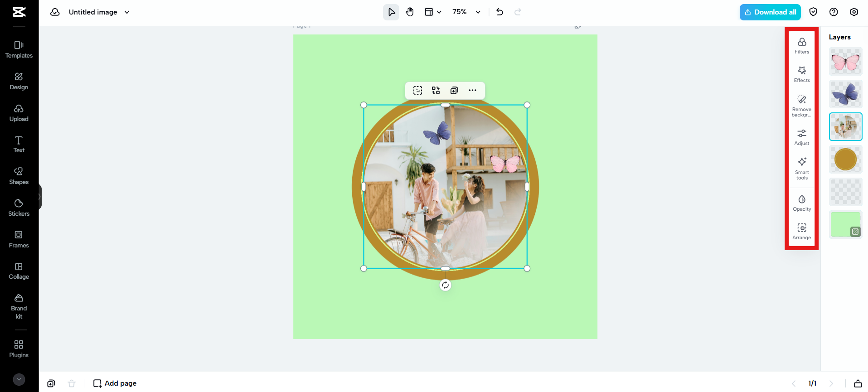Click the rotate handle below the image
This screenshot has width=868, height=392.
446,285
